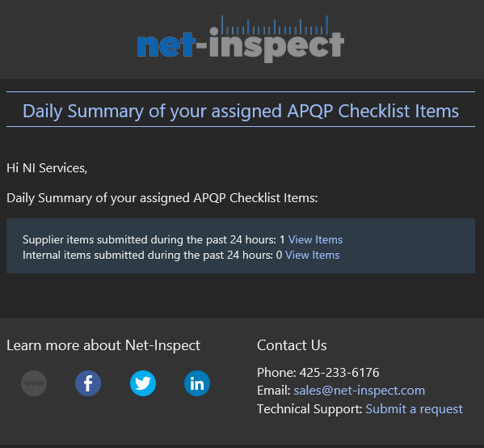The height and width of the screenshot is (448, 484).
Task: Click the Technical Support label
Action: click(309, 408)
